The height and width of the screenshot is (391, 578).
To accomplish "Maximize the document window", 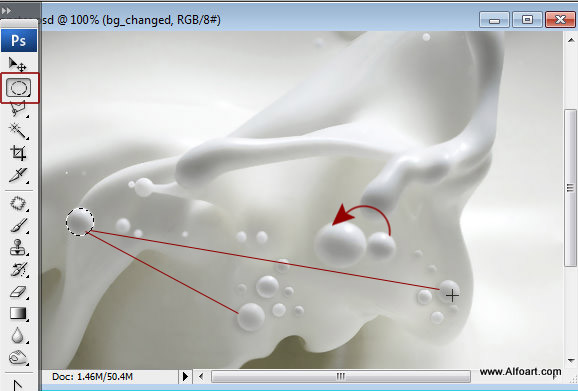I will 527,20.
